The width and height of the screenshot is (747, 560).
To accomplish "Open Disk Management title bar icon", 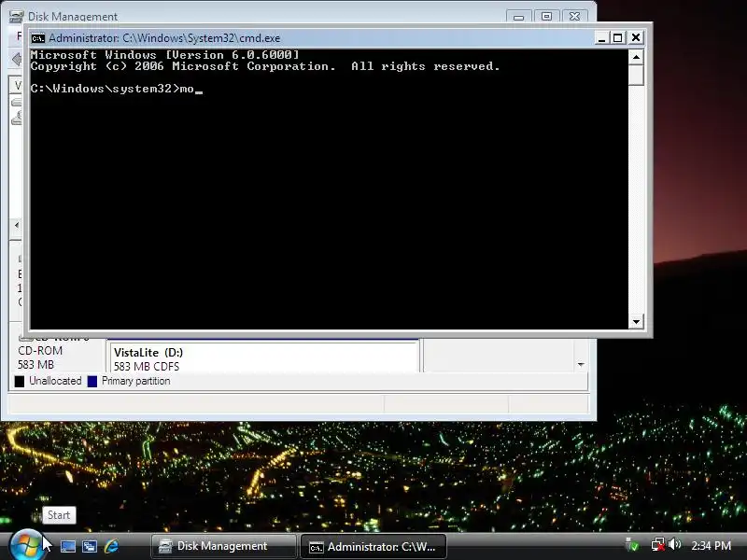I will tap(16, 16).
